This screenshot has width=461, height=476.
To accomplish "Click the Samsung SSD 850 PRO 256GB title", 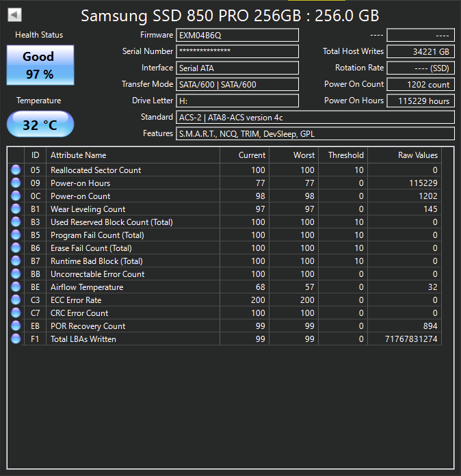I will coord(230,16).
